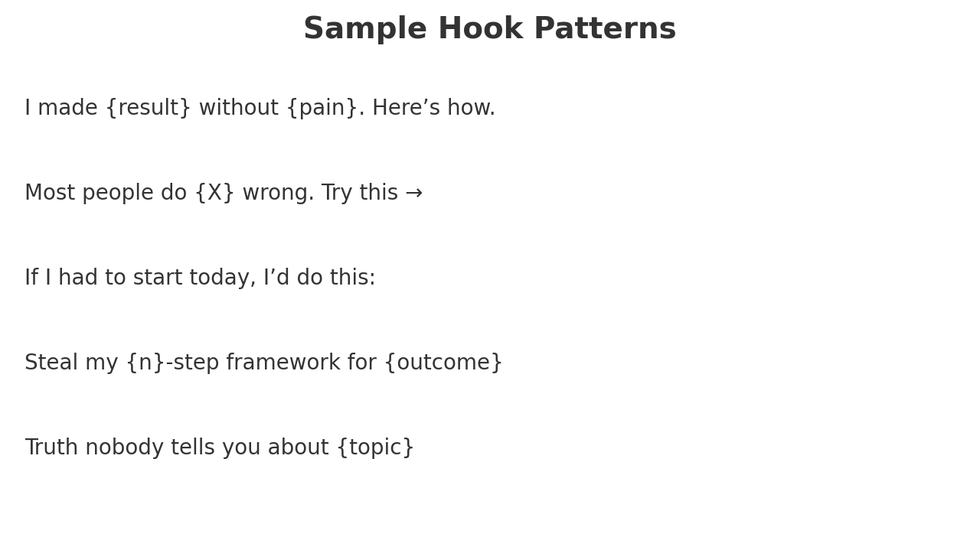980x537 pixels.
Task: Click the word wrong. in second hook
Action: (x=278, y=193)
